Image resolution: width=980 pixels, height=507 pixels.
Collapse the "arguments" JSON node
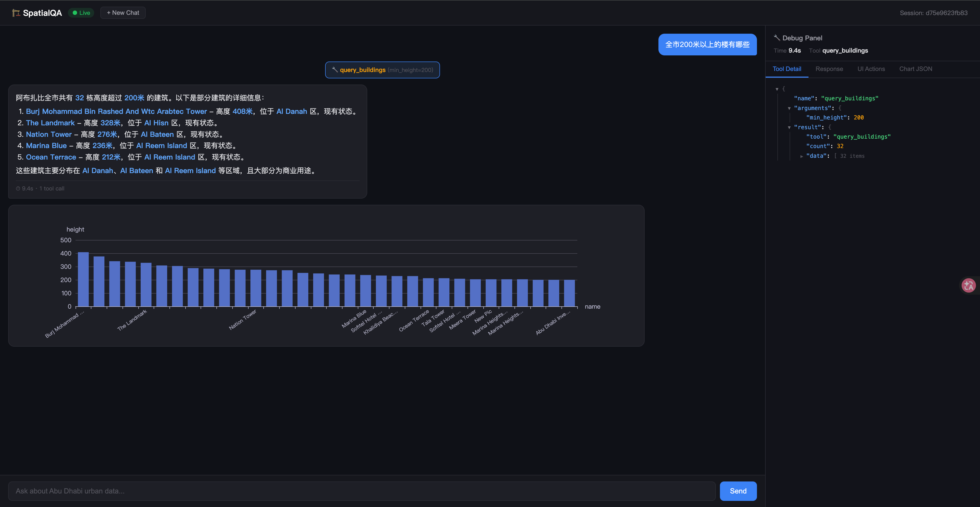pos(789,108)
